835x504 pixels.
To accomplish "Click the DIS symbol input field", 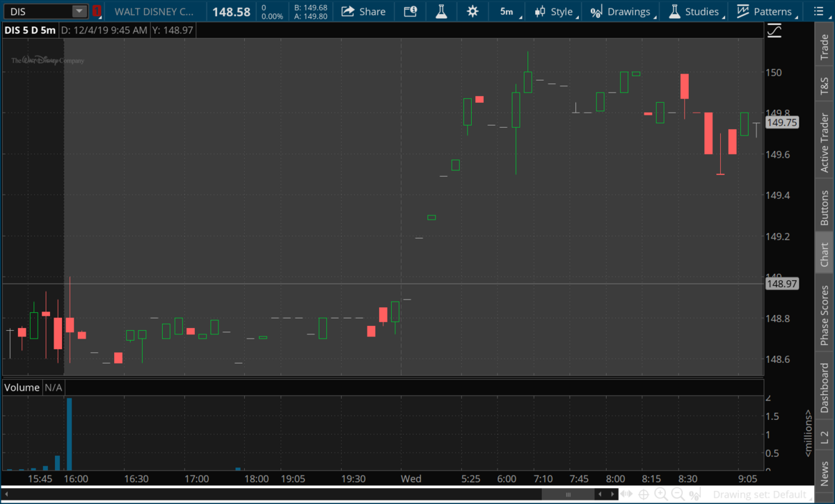I will (38, 11).
